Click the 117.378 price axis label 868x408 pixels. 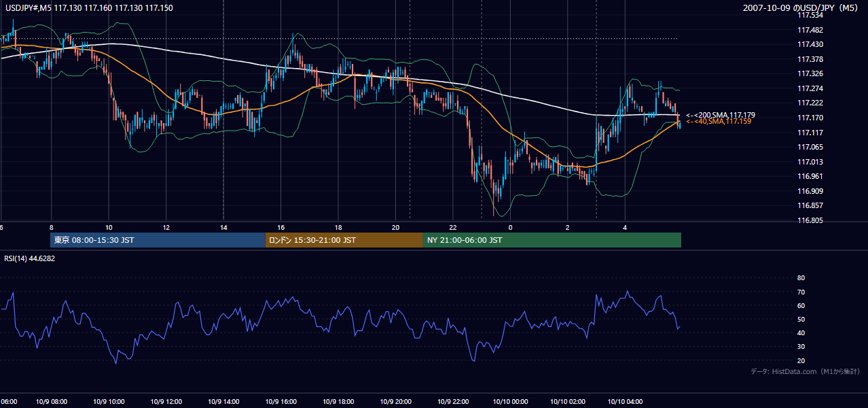(x=810, y=59)
